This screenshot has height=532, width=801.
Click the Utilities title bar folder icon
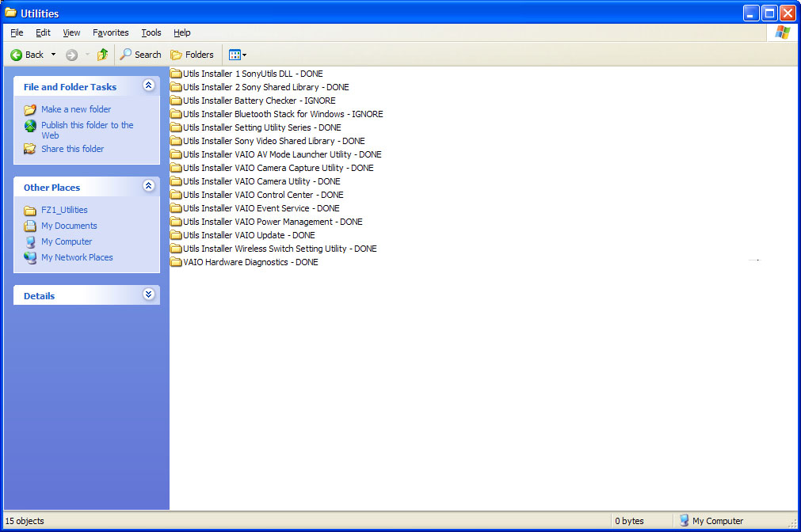(x=11, y=13)
